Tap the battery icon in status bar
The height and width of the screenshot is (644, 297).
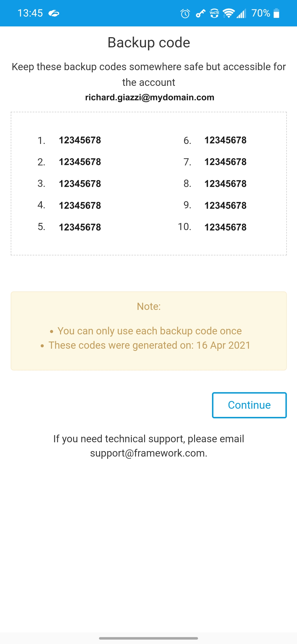[277, 13]
